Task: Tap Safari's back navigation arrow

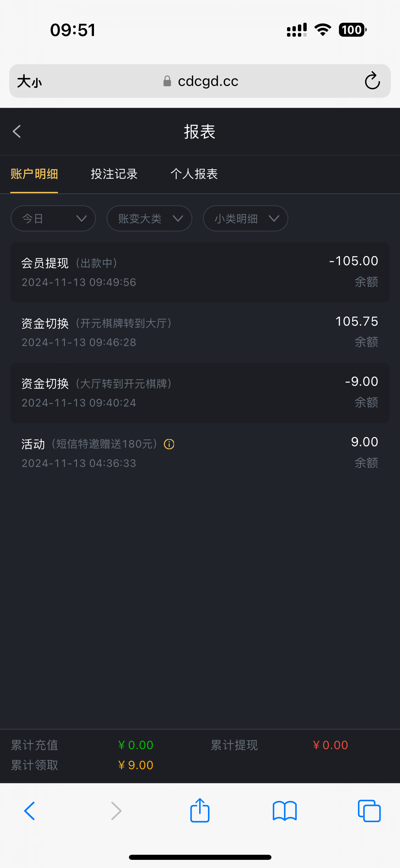Action: 30,811
